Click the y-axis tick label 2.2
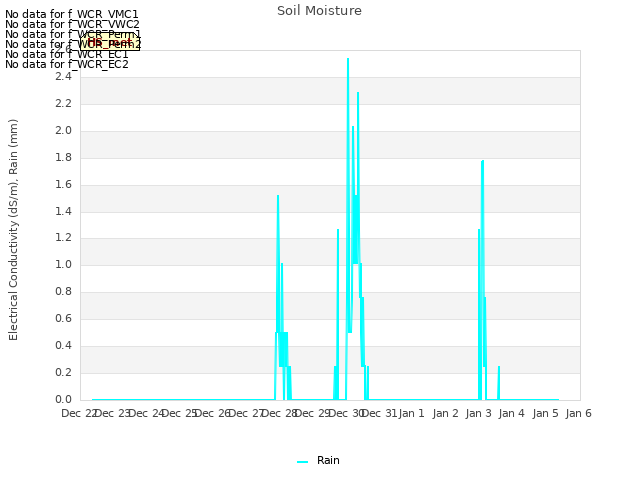 (x=63, y=104)
